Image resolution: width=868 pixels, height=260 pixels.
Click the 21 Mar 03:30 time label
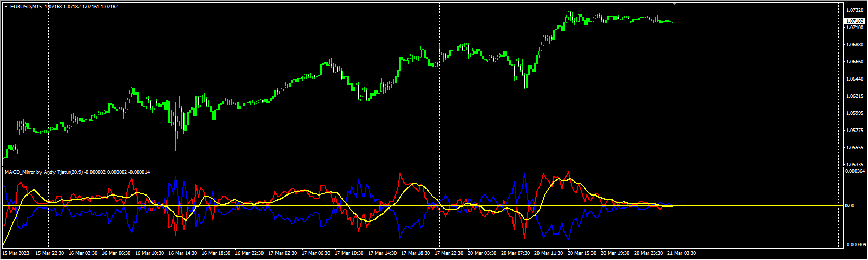(682, 253)
